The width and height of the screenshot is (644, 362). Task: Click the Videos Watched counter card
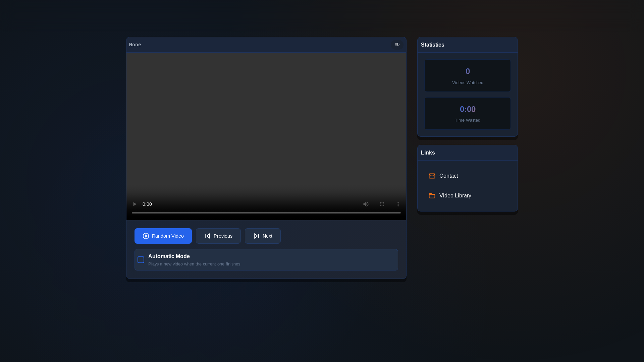tap(467, 76)
